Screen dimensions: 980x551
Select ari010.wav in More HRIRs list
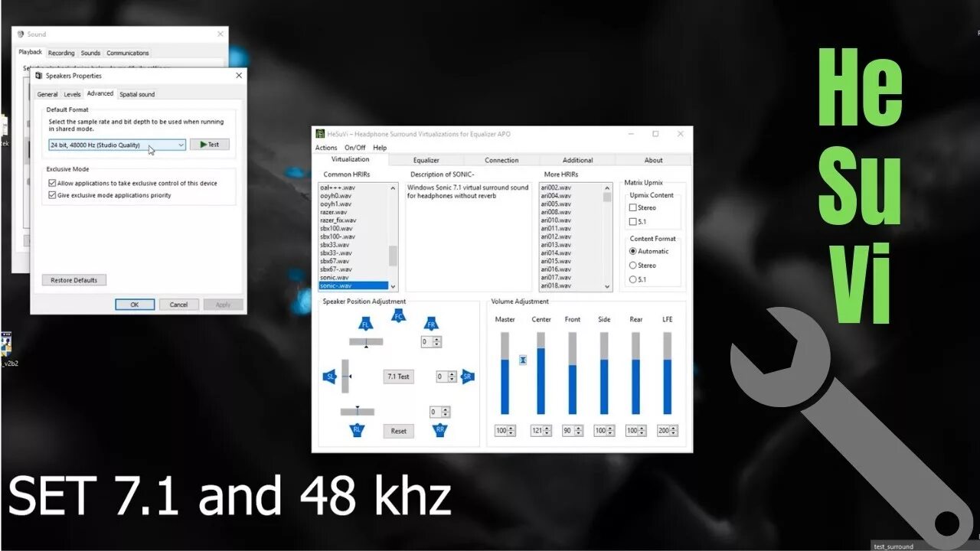click(x=570, y=220)
